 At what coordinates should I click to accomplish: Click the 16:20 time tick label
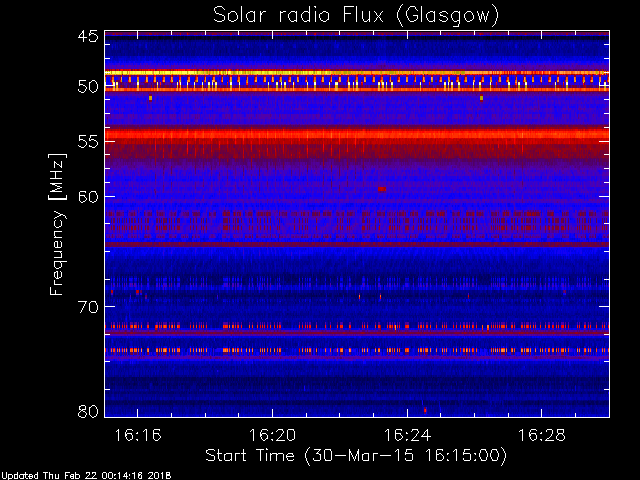(273, 435)
